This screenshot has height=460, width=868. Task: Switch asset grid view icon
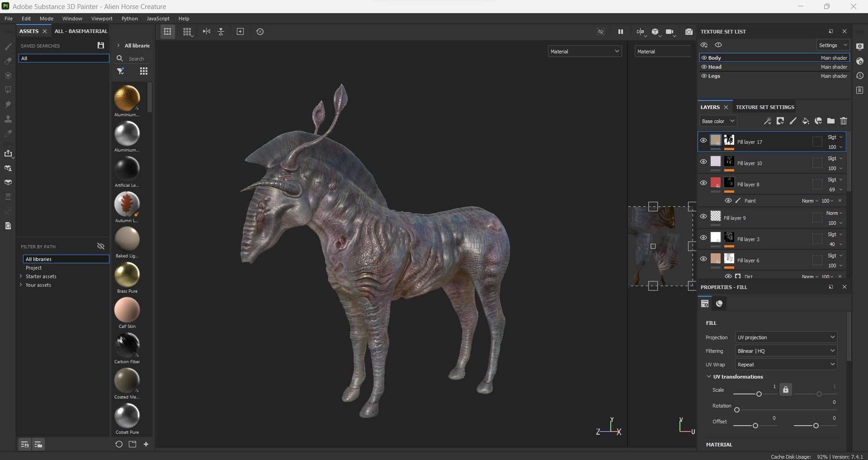[144, 71]
